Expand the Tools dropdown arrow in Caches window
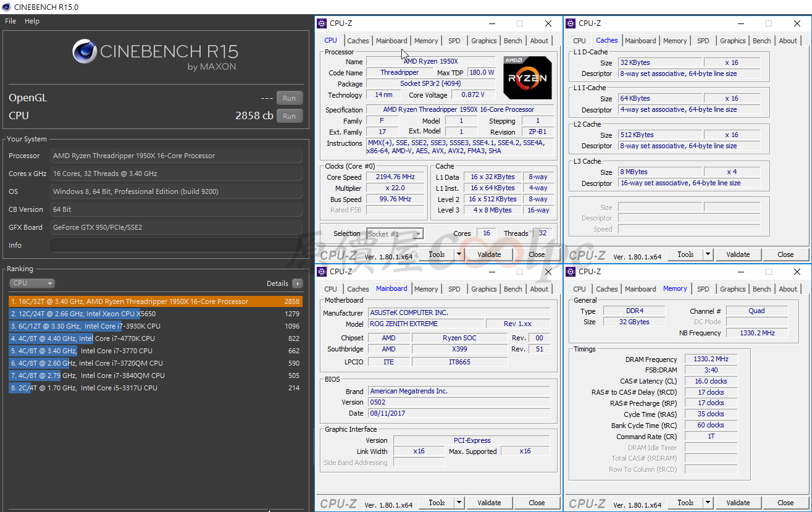Screen dimensions: 812x512 tap(708, 254)
